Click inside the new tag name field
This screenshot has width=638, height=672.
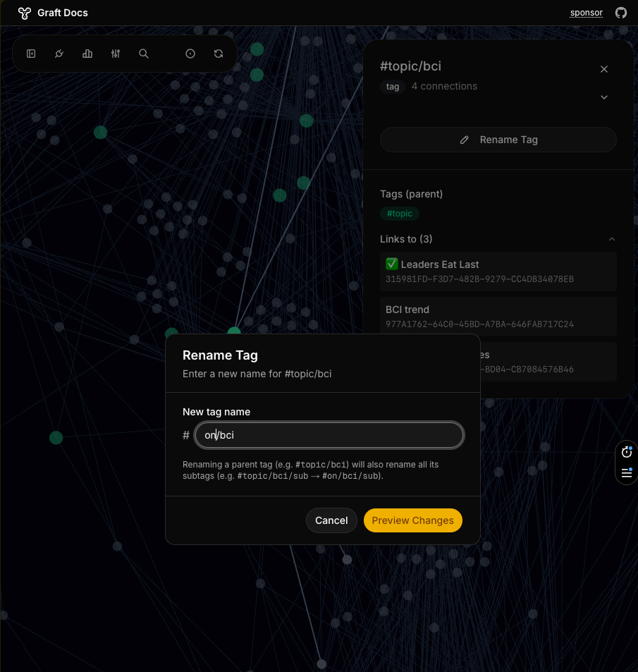[329, 435]
